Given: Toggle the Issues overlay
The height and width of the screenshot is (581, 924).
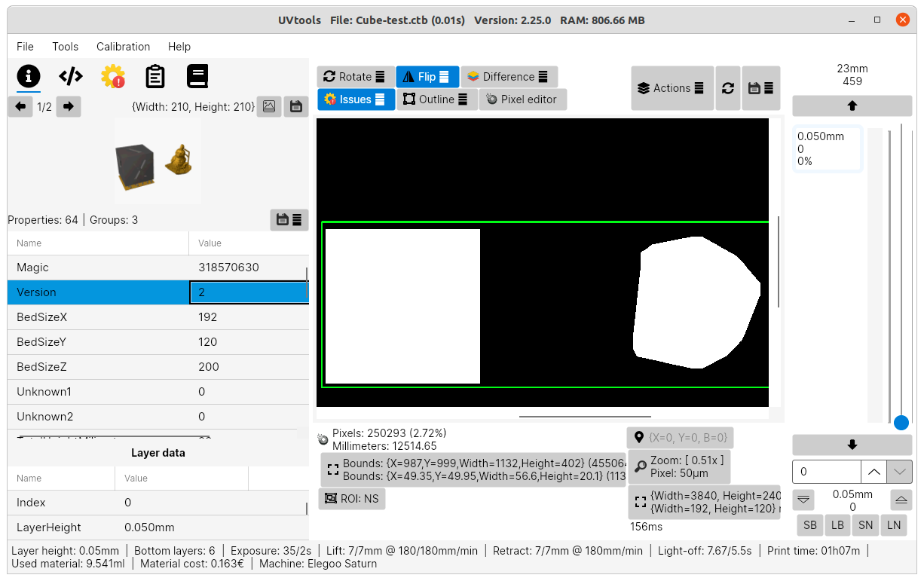Looking at the screenshot, I should [356, 99].
